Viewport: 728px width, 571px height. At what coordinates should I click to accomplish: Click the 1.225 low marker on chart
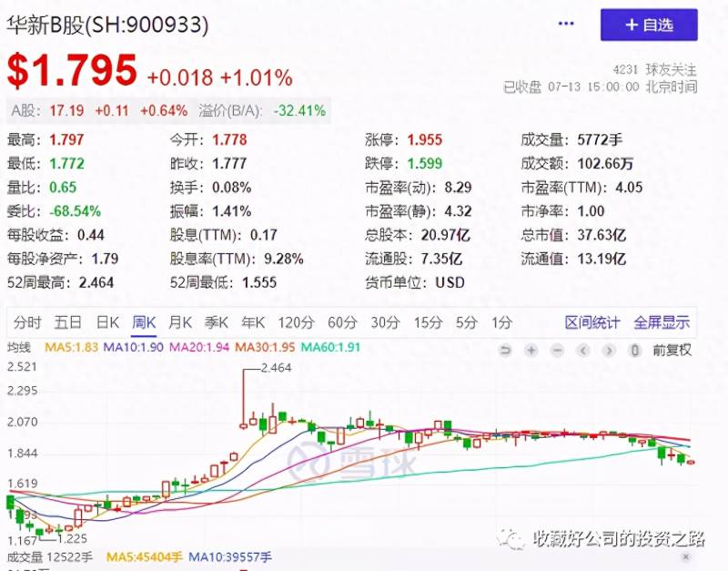(x=72, y=538)
